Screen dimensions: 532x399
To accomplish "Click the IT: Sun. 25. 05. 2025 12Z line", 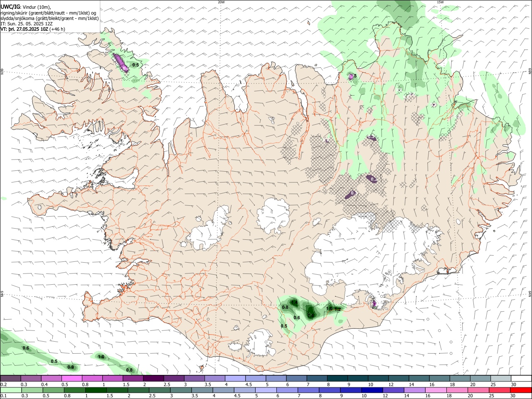I will tap(27, 24).
